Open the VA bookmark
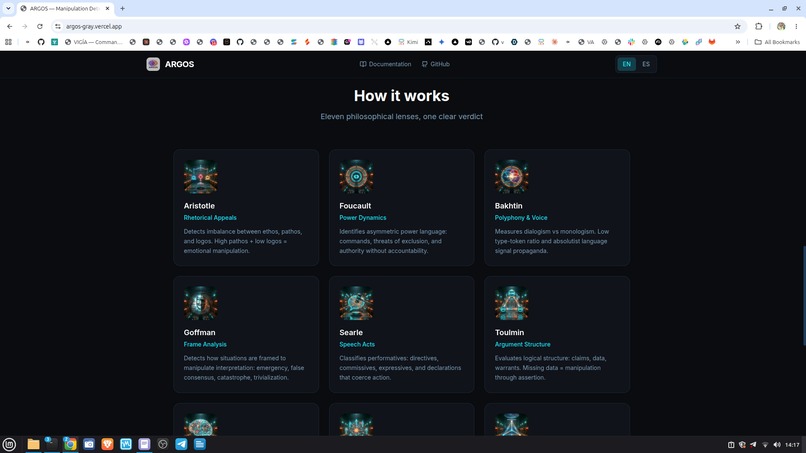Screen dimensions: 806x453 coord(586,42)
